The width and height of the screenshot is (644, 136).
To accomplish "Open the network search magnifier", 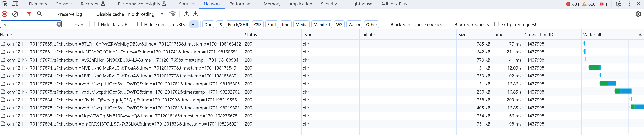I will pos(39,14).
